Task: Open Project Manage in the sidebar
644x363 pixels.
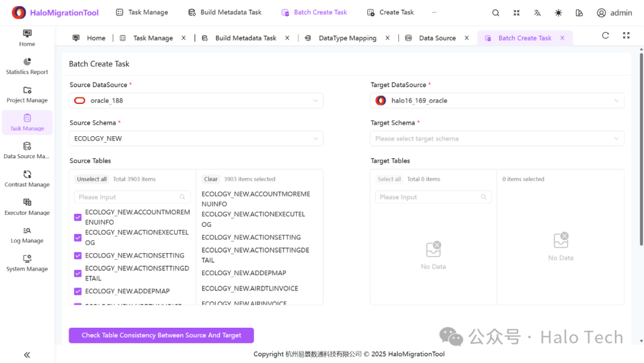Action: pos(27,94)
